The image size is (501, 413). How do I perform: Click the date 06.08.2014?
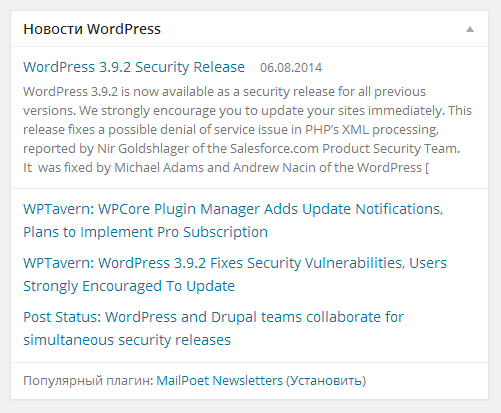291,68
